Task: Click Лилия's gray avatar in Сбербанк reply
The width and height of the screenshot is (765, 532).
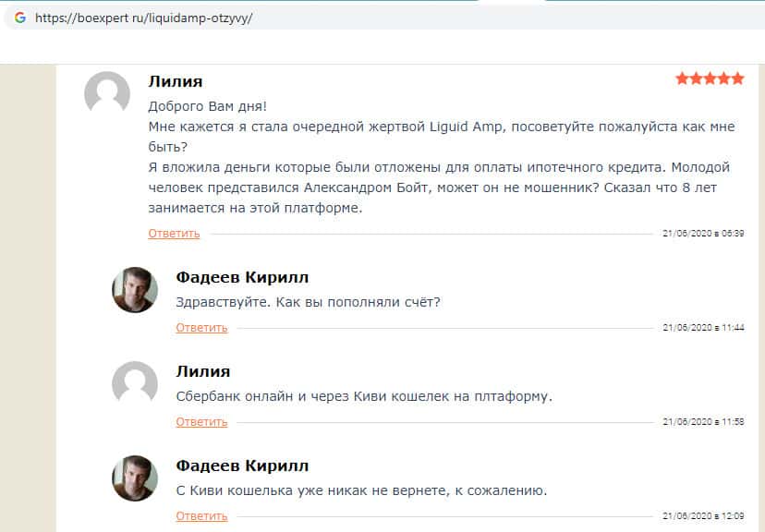Action: pos(135,383)
